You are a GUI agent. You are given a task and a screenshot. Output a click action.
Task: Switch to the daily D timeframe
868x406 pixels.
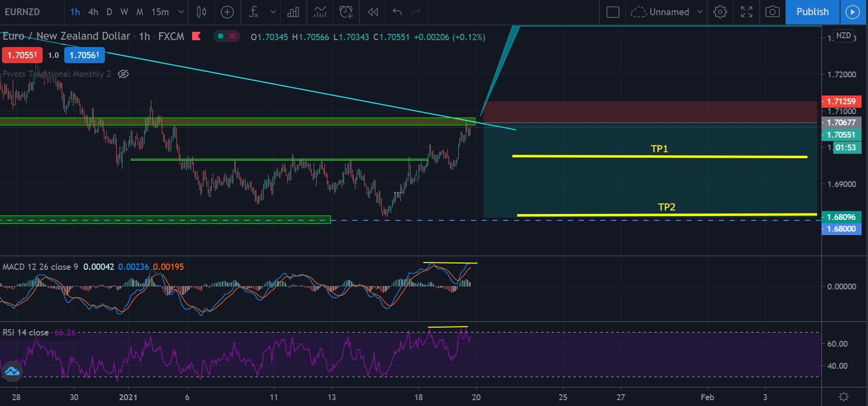(x=109, y=12)
